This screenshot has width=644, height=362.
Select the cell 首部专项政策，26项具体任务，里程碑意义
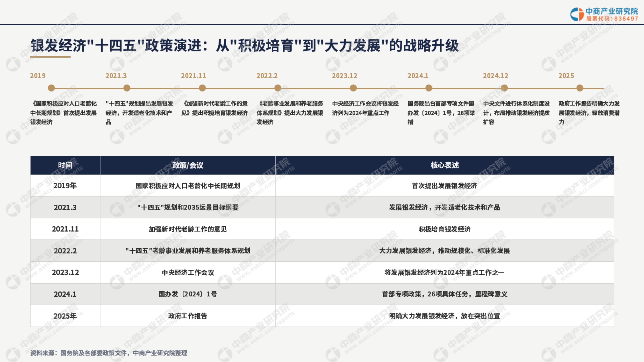tap(444, 294)
